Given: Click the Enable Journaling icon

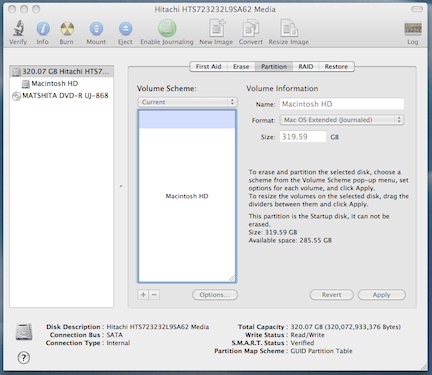Looking at the screenshot, I should coord(167,28).
